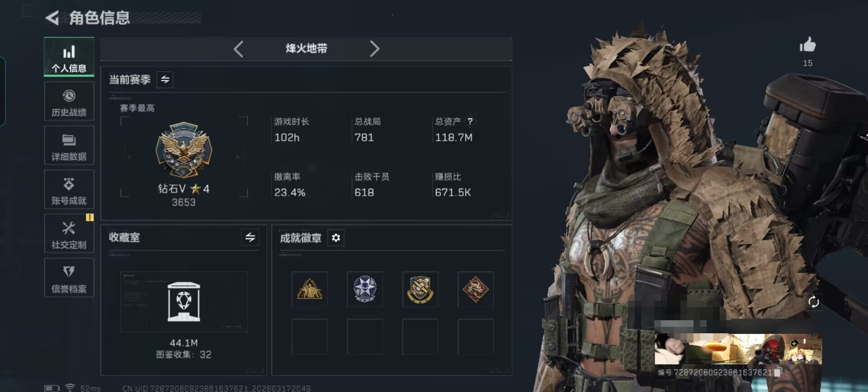The image size is (868, 392).
Task: Select 详细数据 in the sidebar
Action: (x=69, y=145)
